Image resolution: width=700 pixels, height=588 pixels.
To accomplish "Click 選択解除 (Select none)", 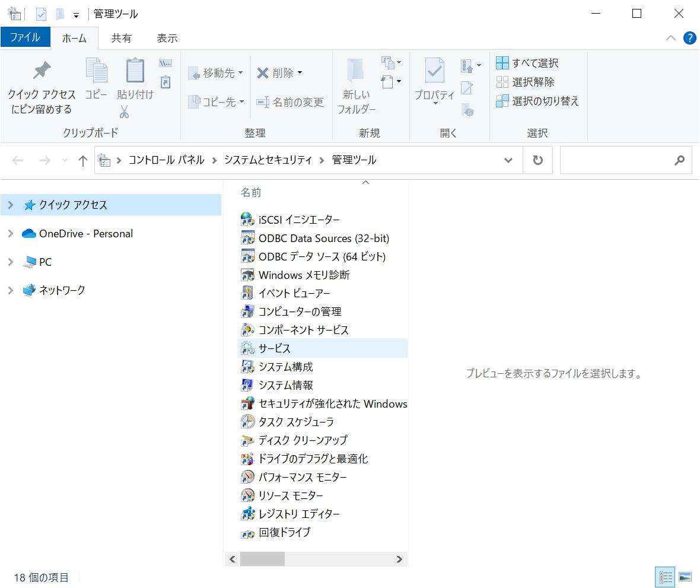I will 526,82.
